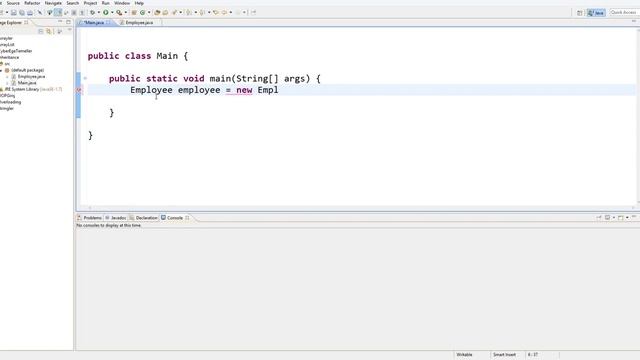The image size is (640, 360).
Task: Click after 'Empl' on the code line
Action: (x=279, y=90)
